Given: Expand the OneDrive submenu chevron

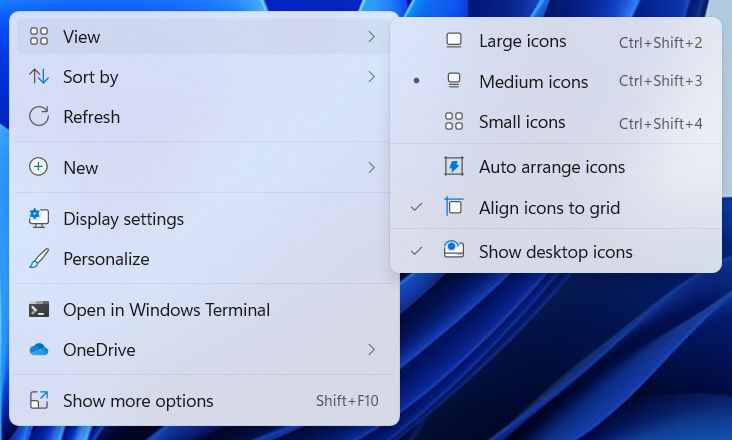Looking at the screenshot, I should [372, 349].
